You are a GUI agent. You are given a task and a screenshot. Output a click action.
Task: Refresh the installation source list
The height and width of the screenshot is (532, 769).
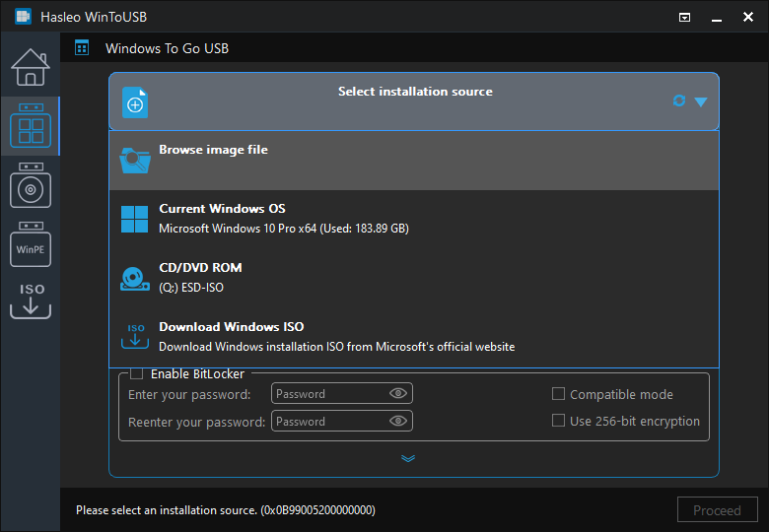pyautogui.click(x=678, y=100)
